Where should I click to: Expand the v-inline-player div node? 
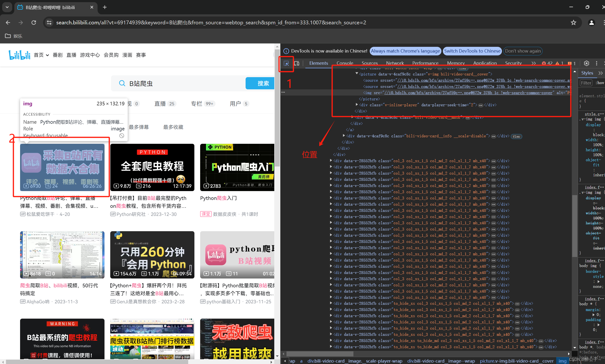[x=357, y=105]
